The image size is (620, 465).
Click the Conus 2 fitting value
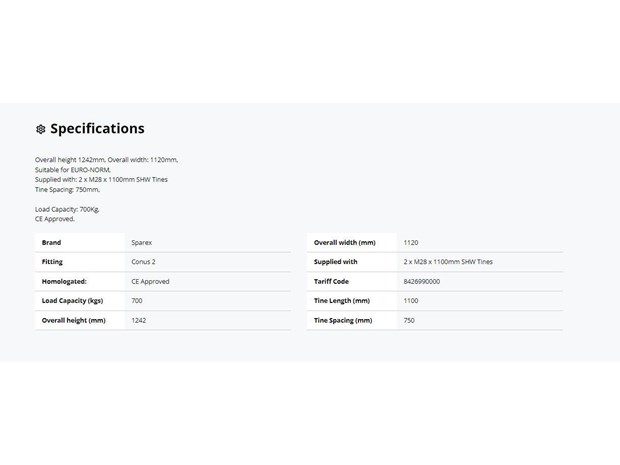(x=143, y=262)
